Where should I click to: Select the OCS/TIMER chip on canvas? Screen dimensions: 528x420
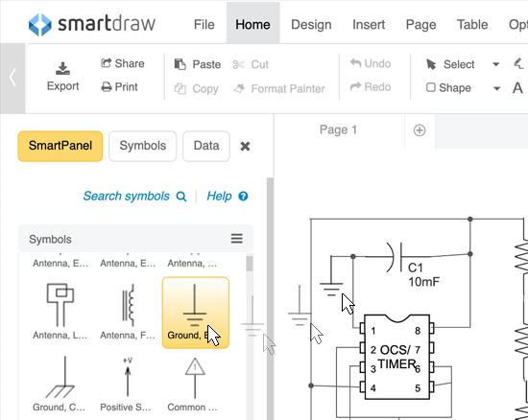(397, 357)
